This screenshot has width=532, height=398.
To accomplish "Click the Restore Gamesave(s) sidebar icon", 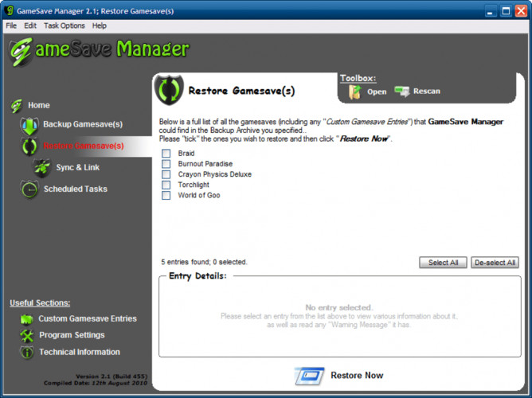I will [x=29, y=146].
